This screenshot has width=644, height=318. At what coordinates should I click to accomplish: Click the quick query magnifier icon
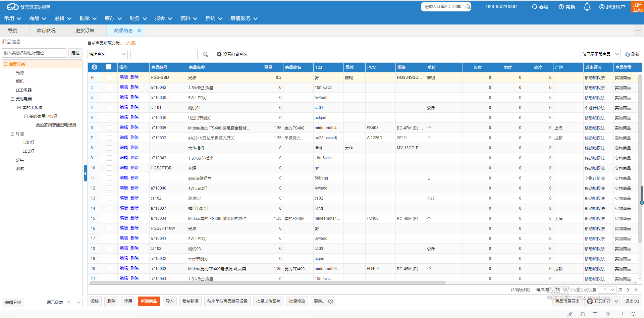[x=206, y=54]
